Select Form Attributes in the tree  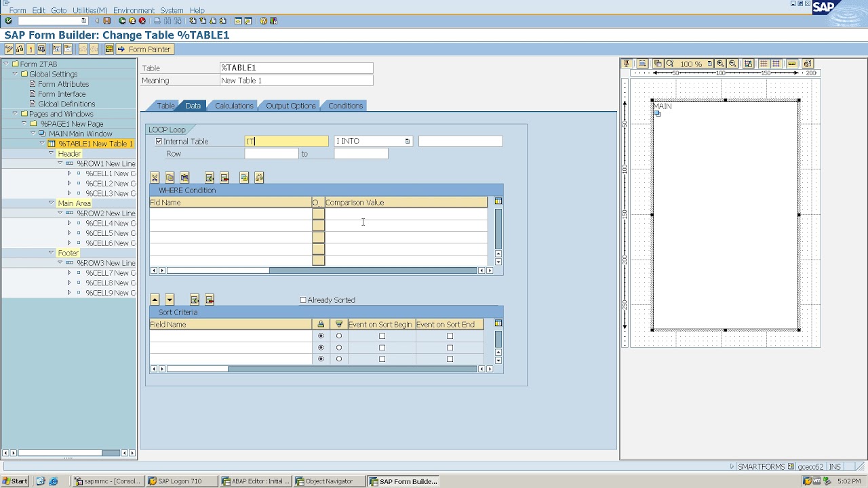click(x=64, y=84)
